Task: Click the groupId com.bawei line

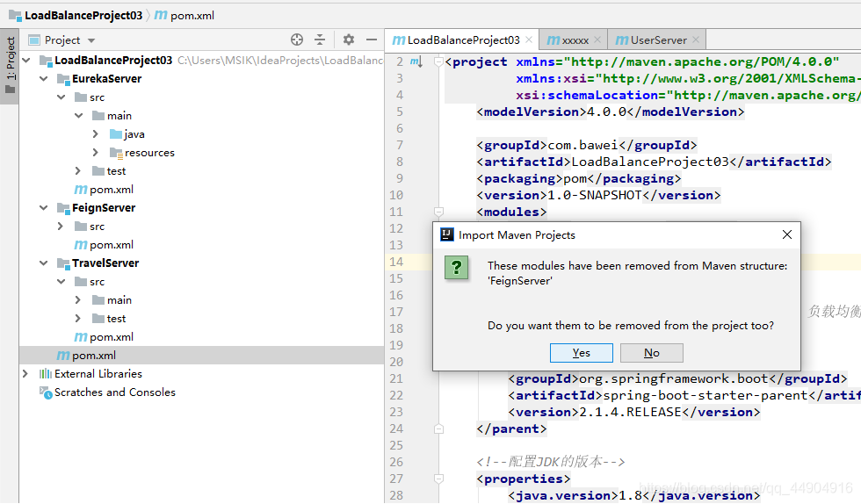Action: (587, 145)
